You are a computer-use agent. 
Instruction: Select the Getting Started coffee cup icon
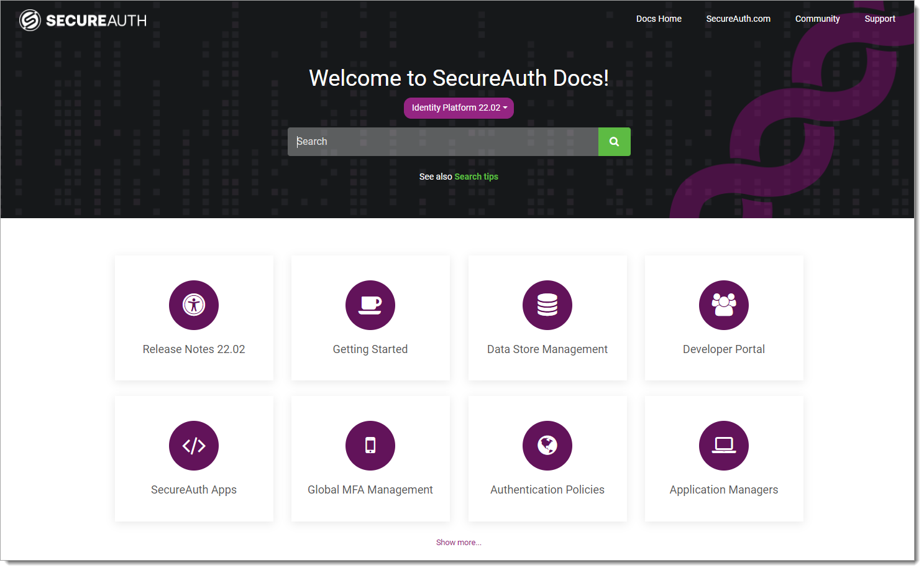(x=370, y=305)
